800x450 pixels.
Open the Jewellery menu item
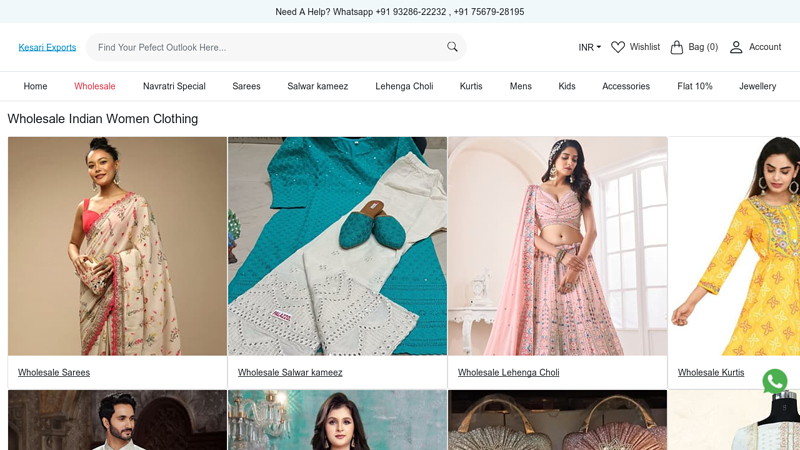pos(758,86)
